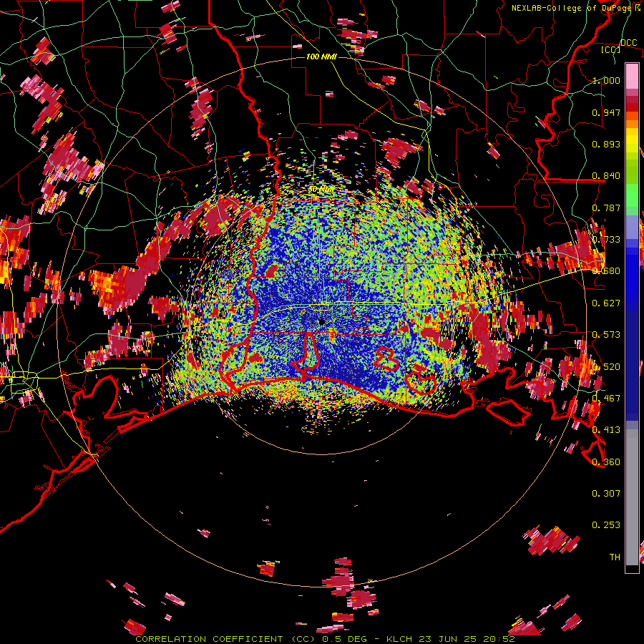
Task: Click the 50 NMI range ring label
Action: [321, 190]
